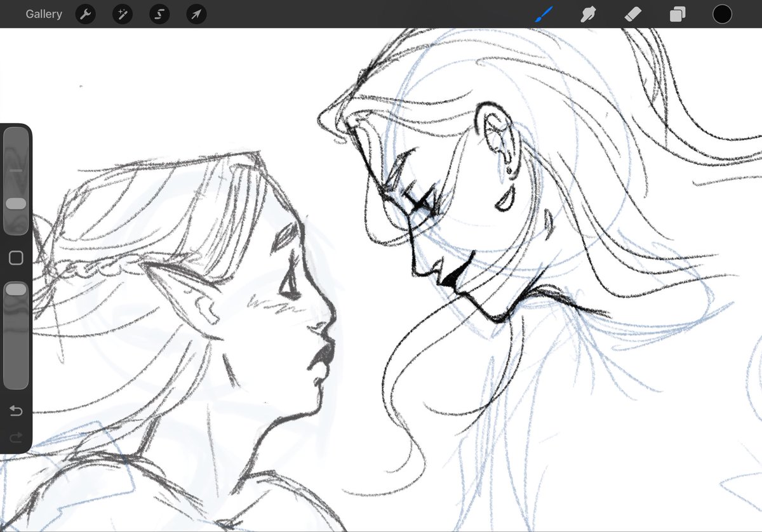
Task: Activate the Selection tool
Action: pos(159,14)
